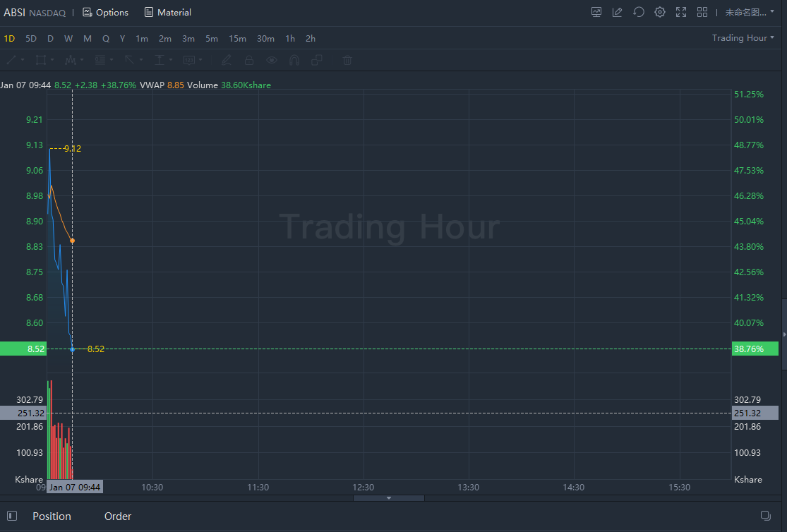The image size is (787, 532).
Task: Click the Options icon next to NASDAQ
Action: pyautogui.click(x=88, y=12)
